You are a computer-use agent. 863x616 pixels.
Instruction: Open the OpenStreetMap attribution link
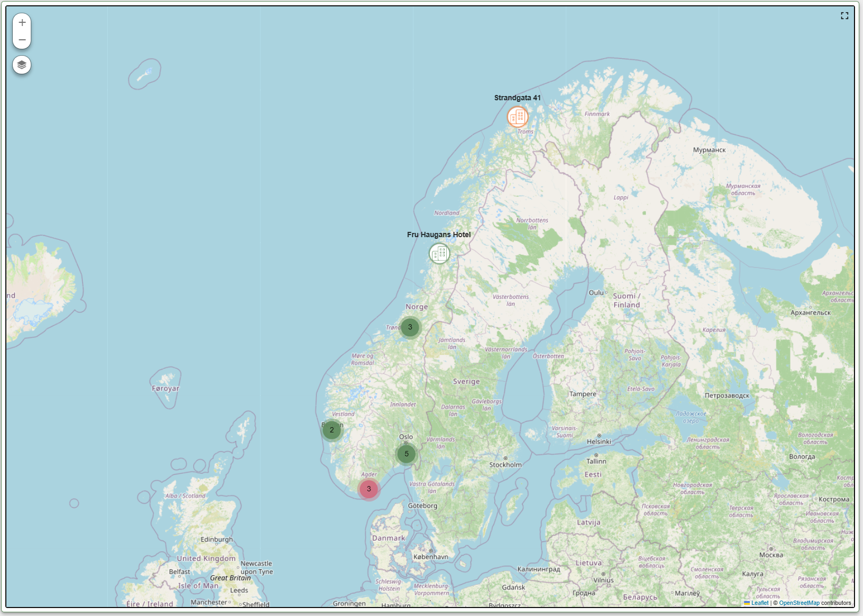[799, 603]
